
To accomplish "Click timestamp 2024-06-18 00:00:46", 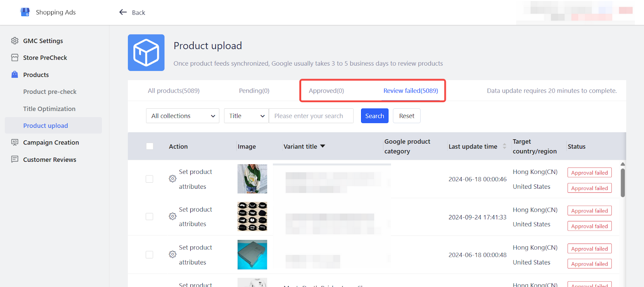I will click(x=477, y=179).
